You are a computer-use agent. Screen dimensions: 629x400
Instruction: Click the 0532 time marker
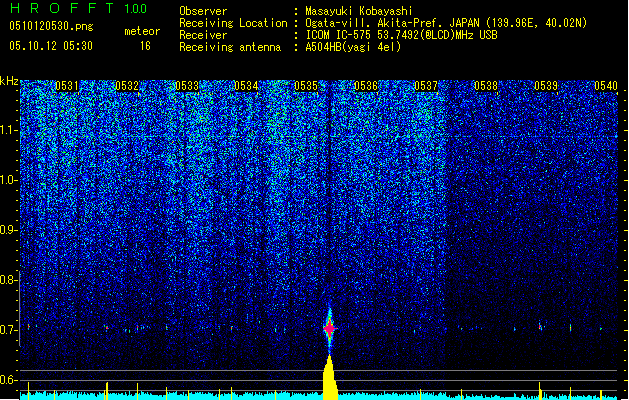click(127, 86)
